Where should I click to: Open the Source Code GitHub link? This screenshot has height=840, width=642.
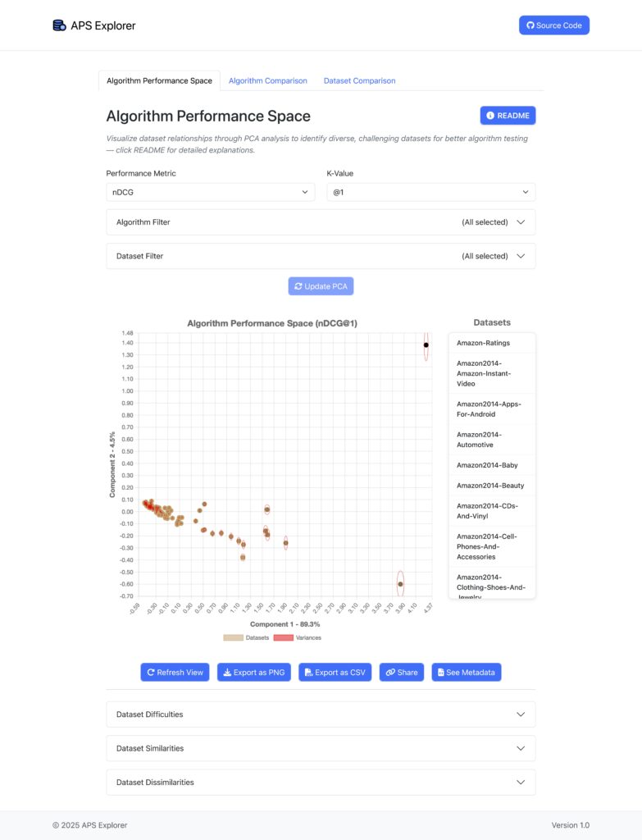(553, 25)
